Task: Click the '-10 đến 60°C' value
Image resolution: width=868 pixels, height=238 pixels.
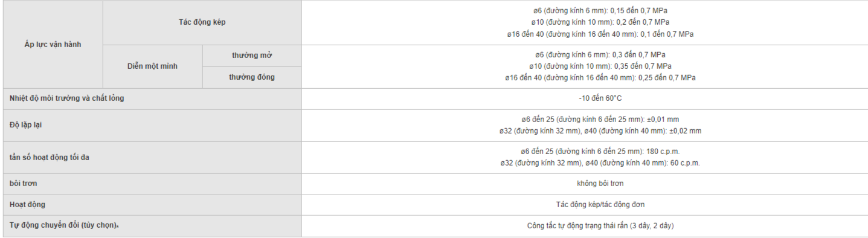Action: (600, 98)
